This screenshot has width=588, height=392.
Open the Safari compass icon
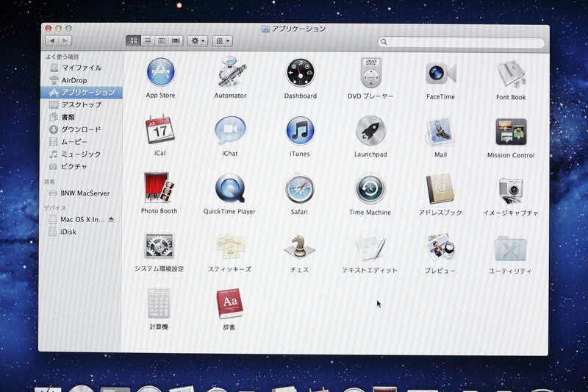point(299,188)
